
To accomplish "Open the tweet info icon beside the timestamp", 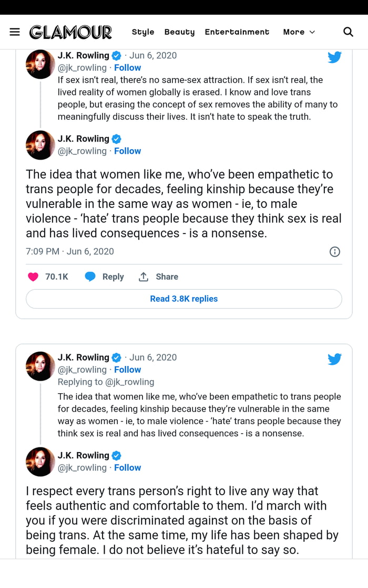I will 335,251.
